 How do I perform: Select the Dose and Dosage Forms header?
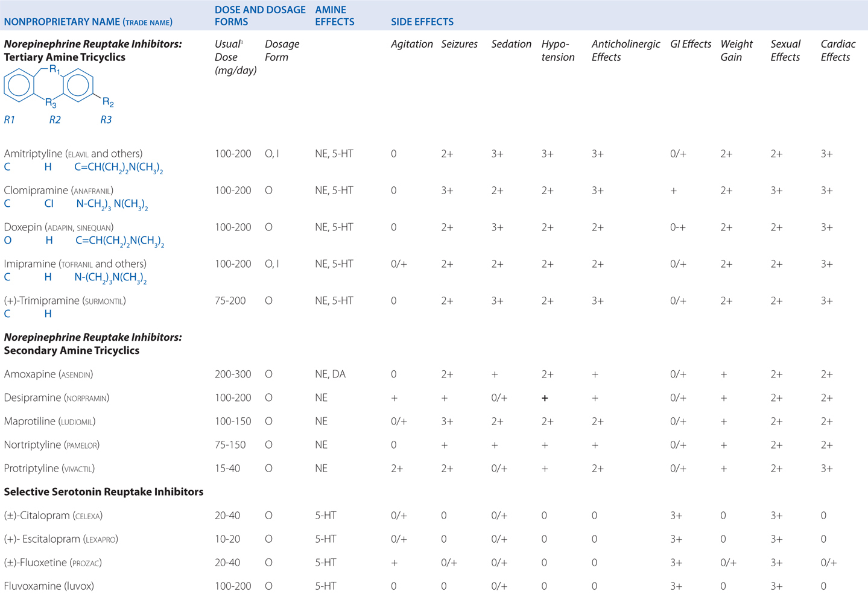coord(259,16)
